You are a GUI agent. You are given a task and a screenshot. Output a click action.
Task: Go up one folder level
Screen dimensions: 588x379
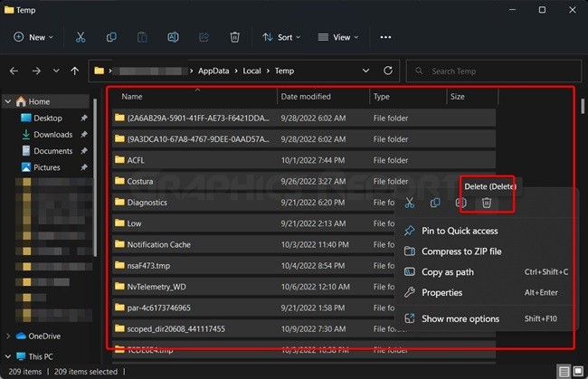(x=74, y=71)
